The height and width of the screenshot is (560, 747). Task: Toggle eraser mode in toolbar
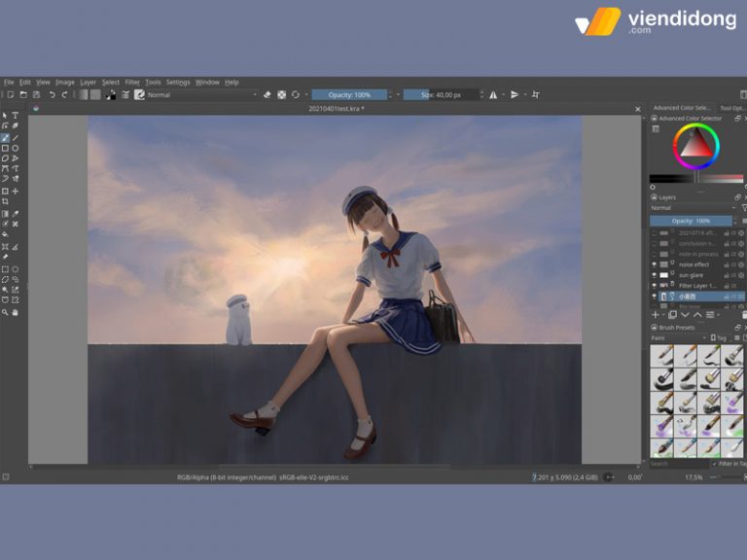point(267,94)
